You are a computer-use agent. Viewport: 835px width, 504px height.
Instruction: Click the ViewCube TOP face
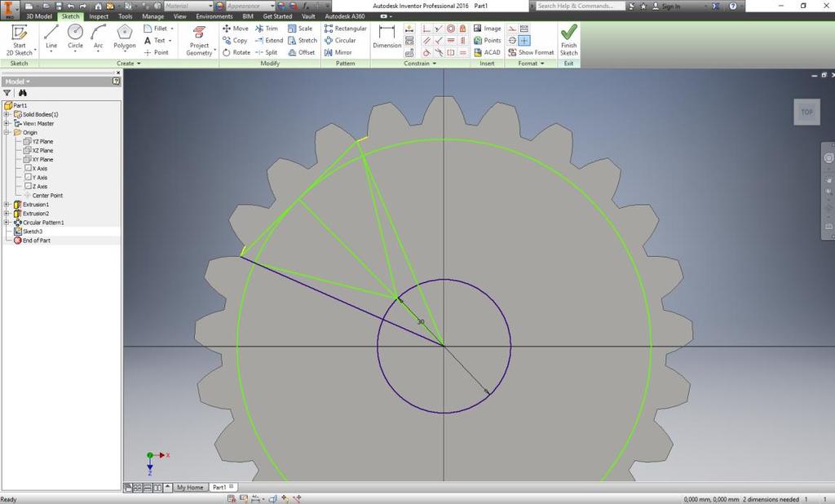(x=806, y=112)
